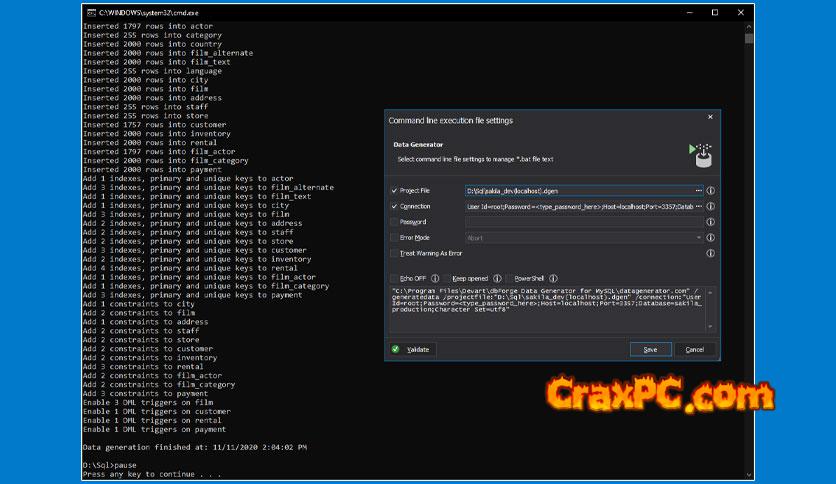Open the Error Mode dropdown

(x=697, y=238)
